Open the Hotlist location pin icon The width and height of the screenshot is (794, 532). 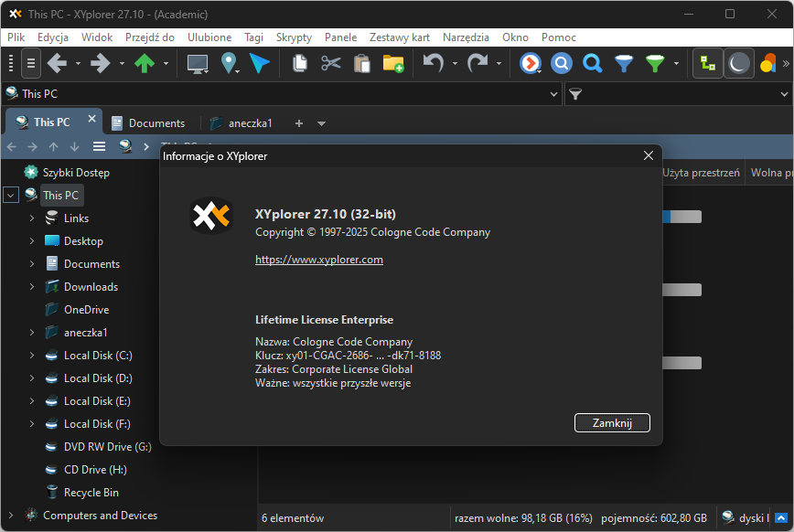229,63
